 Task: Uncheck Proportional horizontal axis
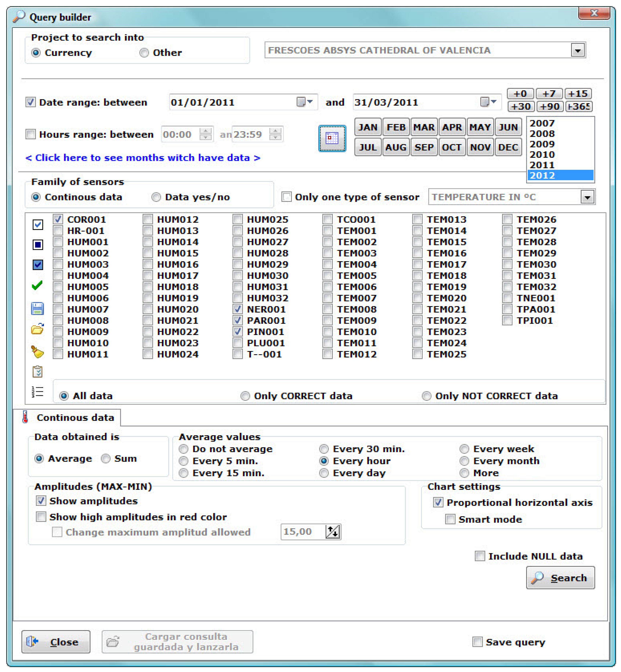click(x=438, y=502)
